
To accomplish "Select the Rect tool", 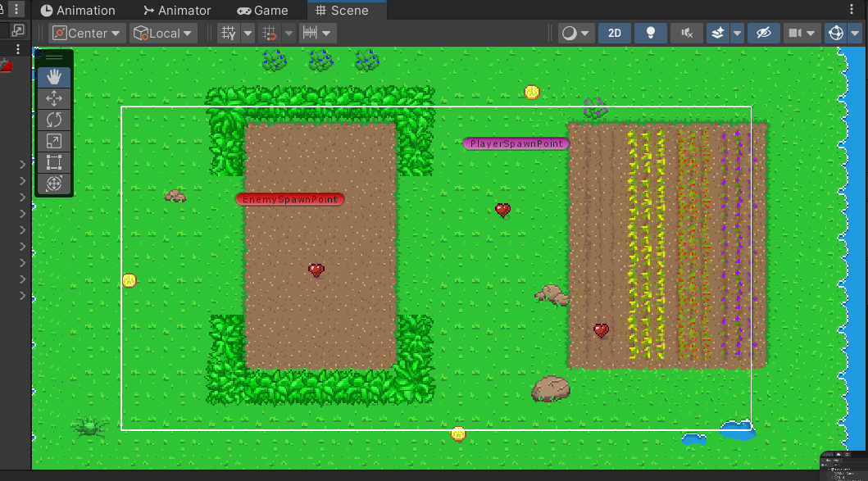I will 54,162.
